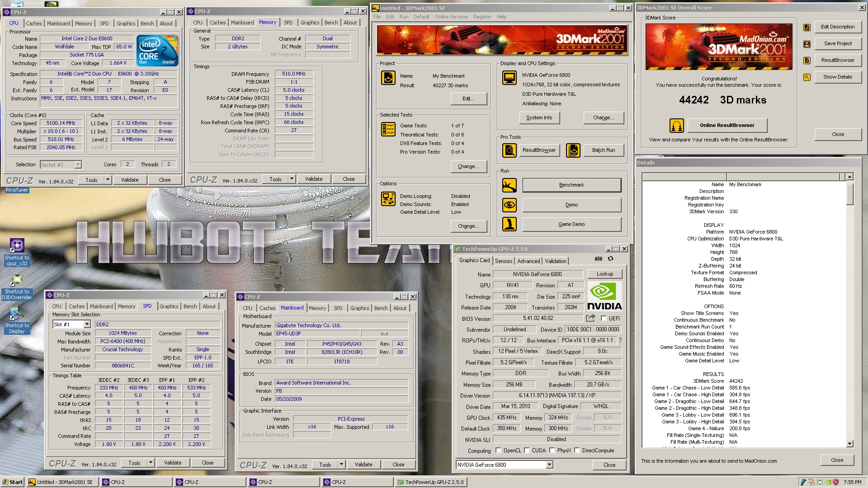Switch to the Sensors tab in GPU-Z
Screen dimensions: 868x488
pyautogui.click(x=504, y=261)
